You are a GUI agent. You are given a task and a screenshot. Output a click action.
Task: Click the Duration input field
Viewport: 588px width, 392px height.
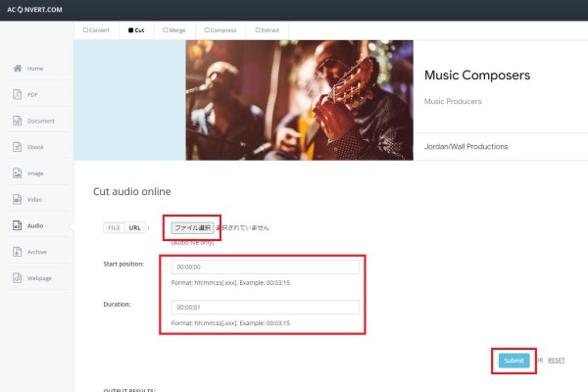tap(266, 307)
